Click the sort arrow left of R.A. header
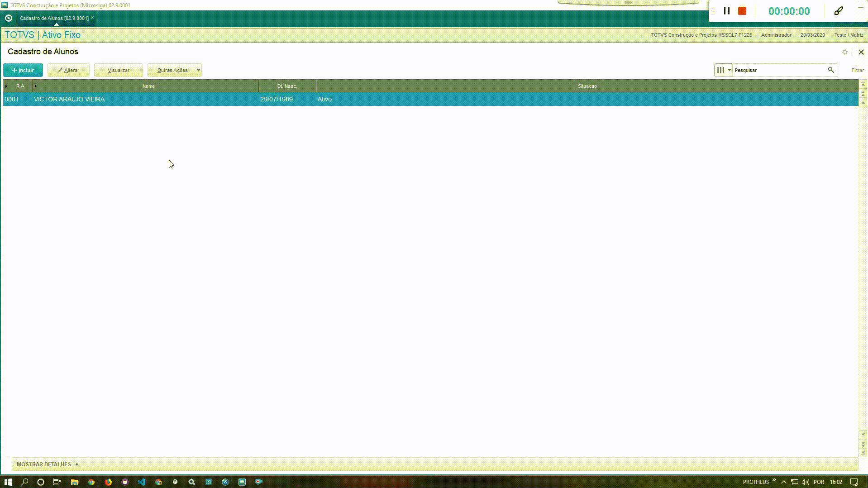This screenshot has height=488, width=868. coord(6,86)
